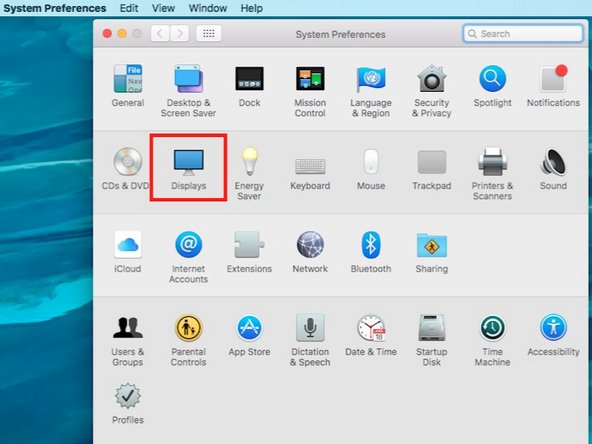Minimize window with yellow button

click(x=122, y=34)
